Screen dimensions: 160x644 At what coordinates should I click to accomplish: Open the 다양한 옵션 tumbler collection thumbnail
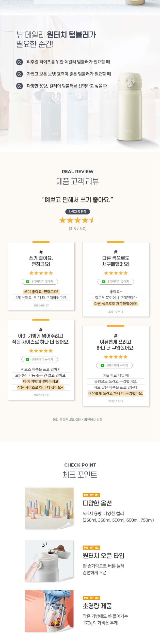(x=49, y=508)
